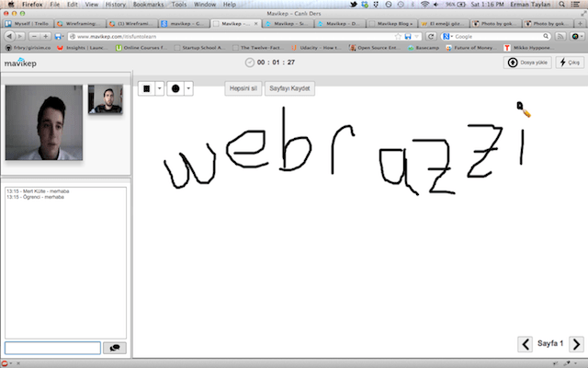Select the black square shape tool
This screenshot has width=588, height=368.
click(145, 88)
